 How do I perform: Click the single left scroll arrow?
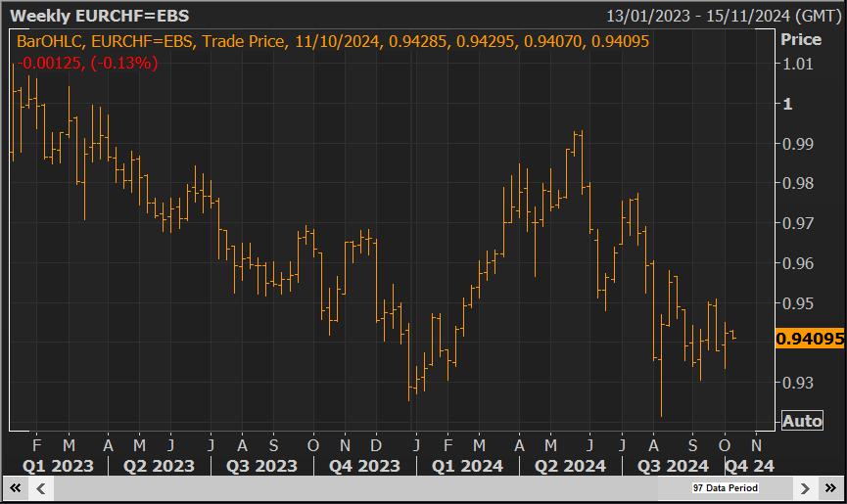click(x=41, y=488)
